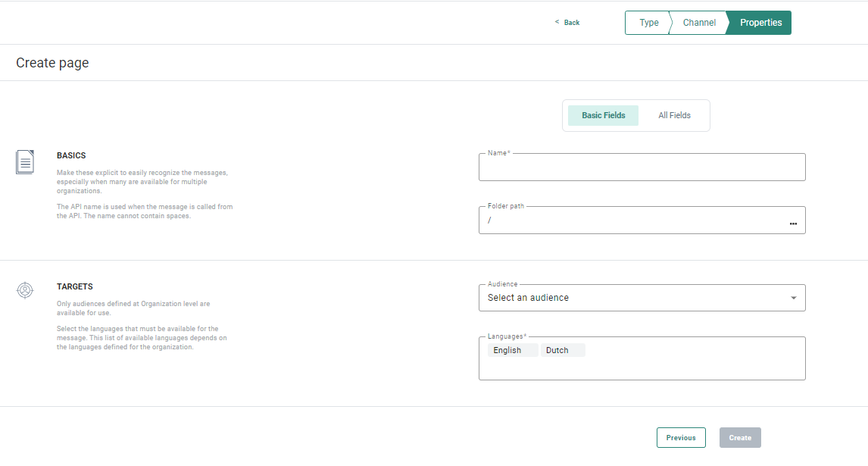Screen dimensions: 868x466
Task: Click the BASICS section heading
Action: pos(71,155)
